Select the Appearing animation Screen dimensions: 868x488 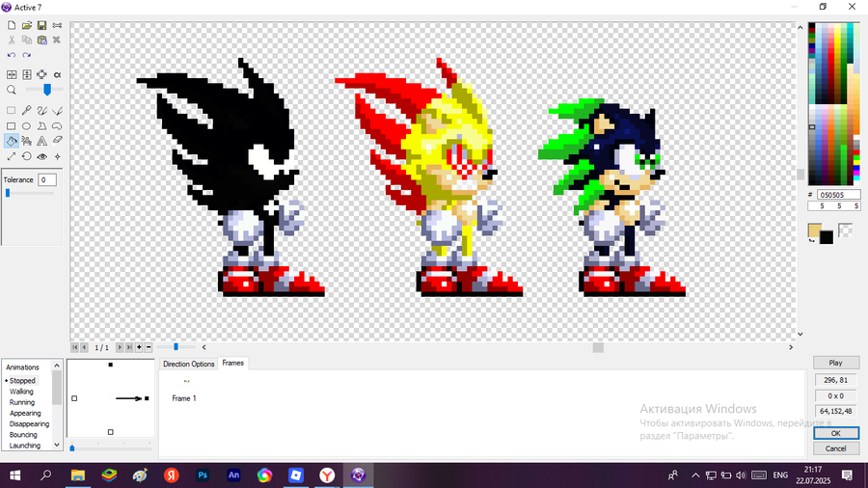(x=25, y=414)
